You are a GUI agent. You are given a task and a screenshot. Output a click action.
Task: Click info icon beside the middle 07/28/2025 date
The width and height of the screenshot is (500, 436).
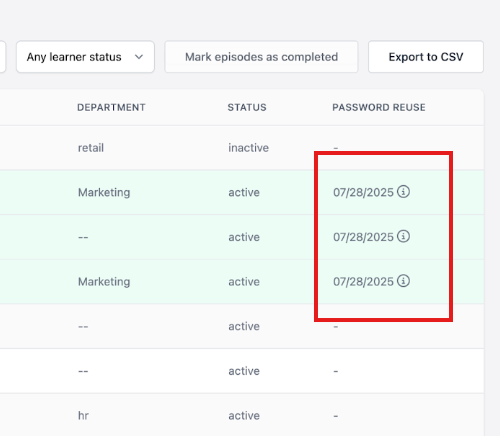pyautogui.click(x=403, y=236)
